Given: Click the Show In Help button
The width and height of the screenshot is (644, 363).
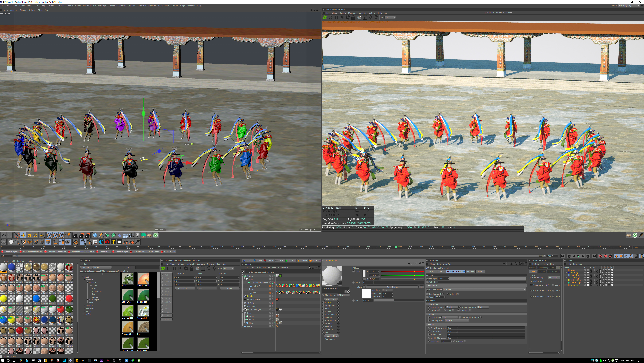Looking at the screenshot, I should (x=331, y=336).
